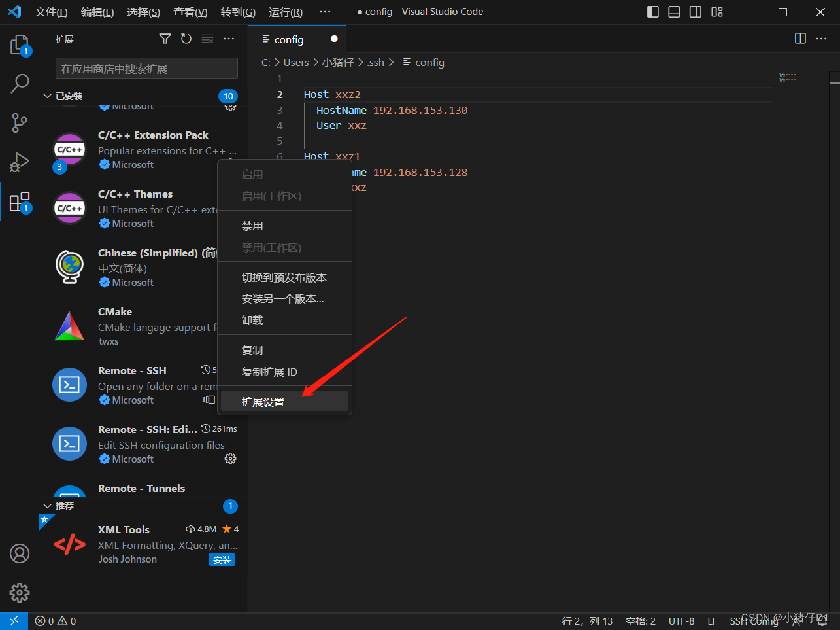Open the C/C++ Themes extension entry
This screenshot has width=840, height=630.
[x=144, y=209]
